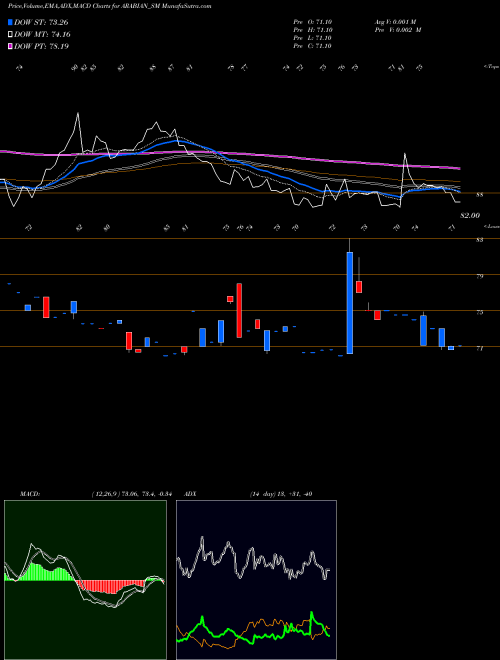Click the 75 price axis label
This screenshot has height=660, width=500.
[479, 312]
